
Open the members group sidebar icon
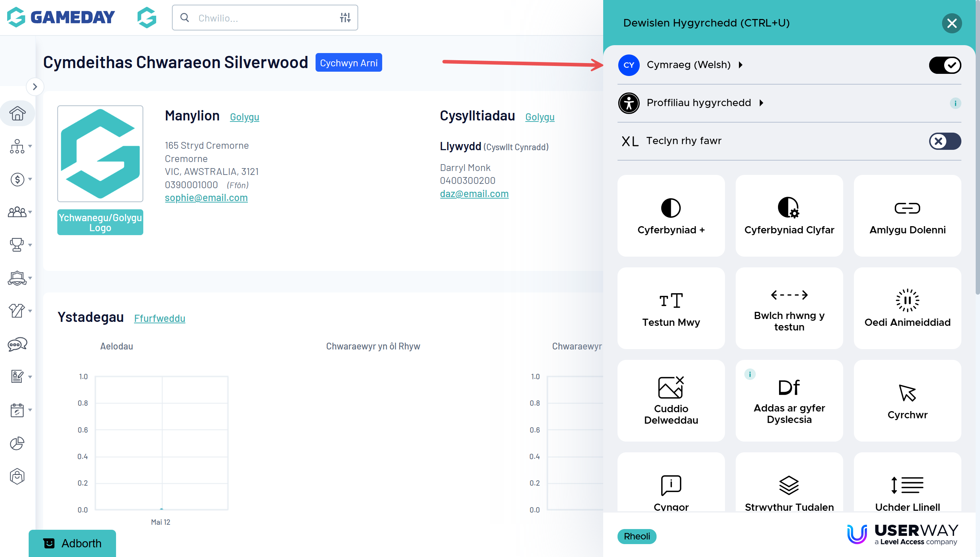pos(17,211)
